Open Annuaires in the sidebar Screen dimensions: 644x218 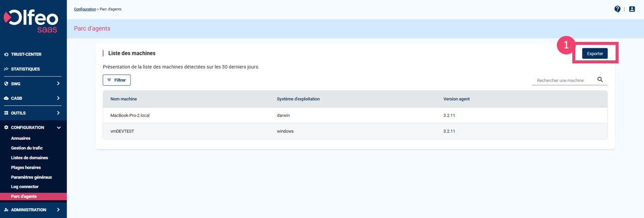[20, 138]
